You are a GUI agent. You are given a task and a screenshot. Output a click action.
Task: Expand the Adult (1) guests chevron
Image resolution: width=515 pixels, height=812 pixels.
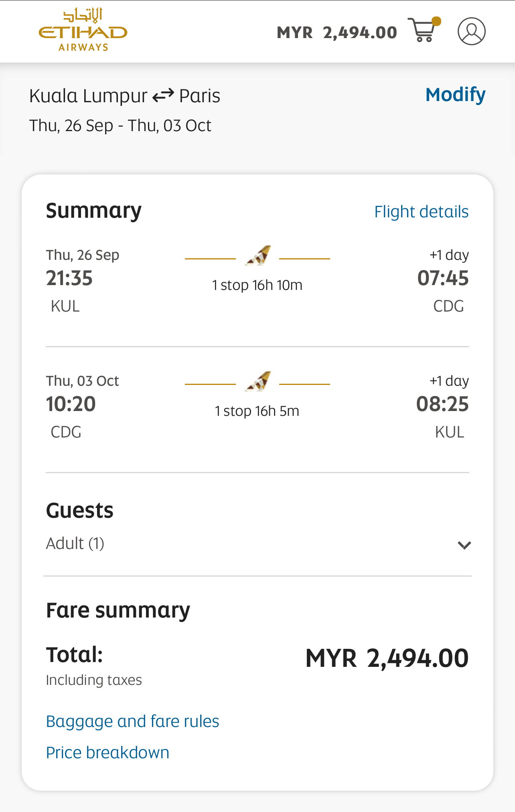[x=464, y=545]
